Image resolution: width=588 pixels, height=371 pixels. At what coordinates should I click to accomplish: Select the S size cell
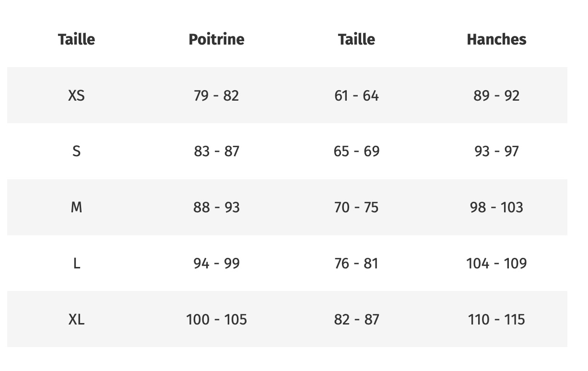[x=76, y=151]
